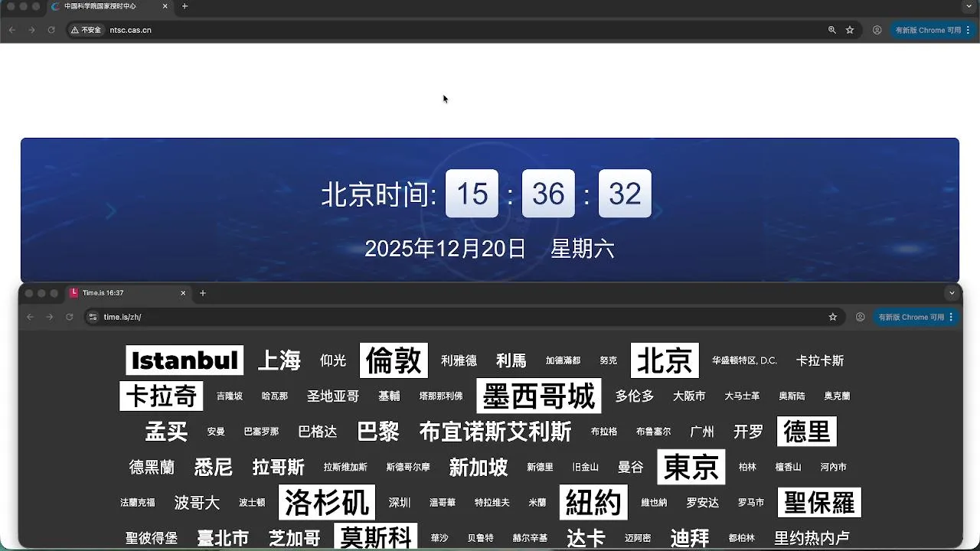
Task: Open the 孟买 city link
Action: tap(167, 432)
